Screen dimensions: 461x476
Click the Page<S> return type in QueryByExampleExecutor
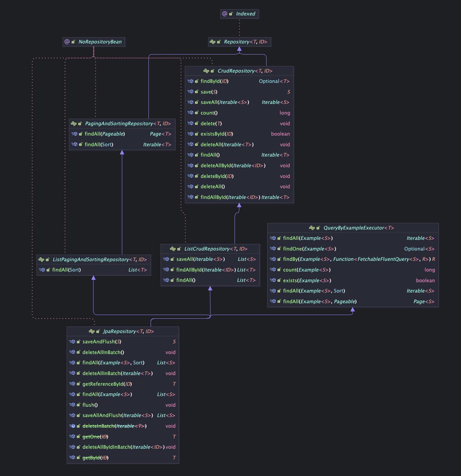click(x=424, y=301)
